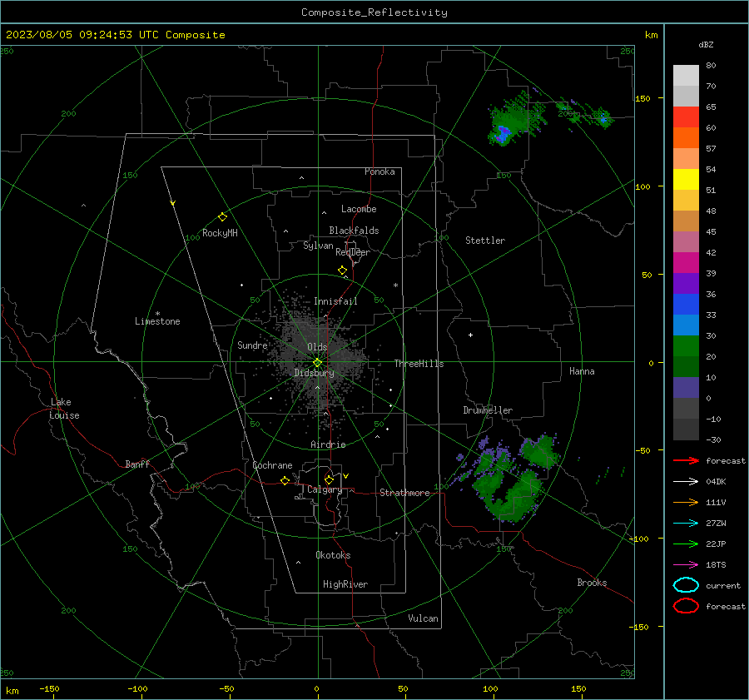The height and width of the screenshot is (700, 749).
Task: Click the Blackfalds city label
Action: coord(354,231)
